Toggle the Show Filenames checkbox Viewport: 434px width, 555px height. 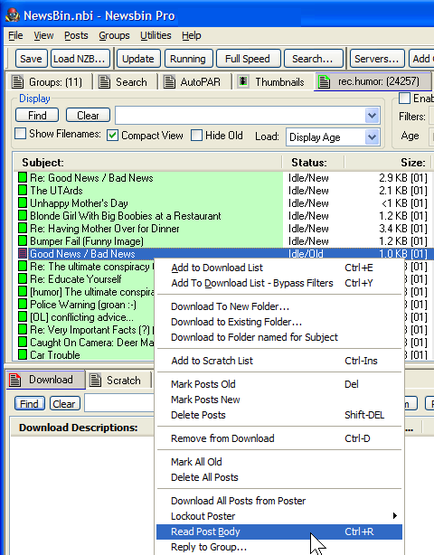(20, 134)
